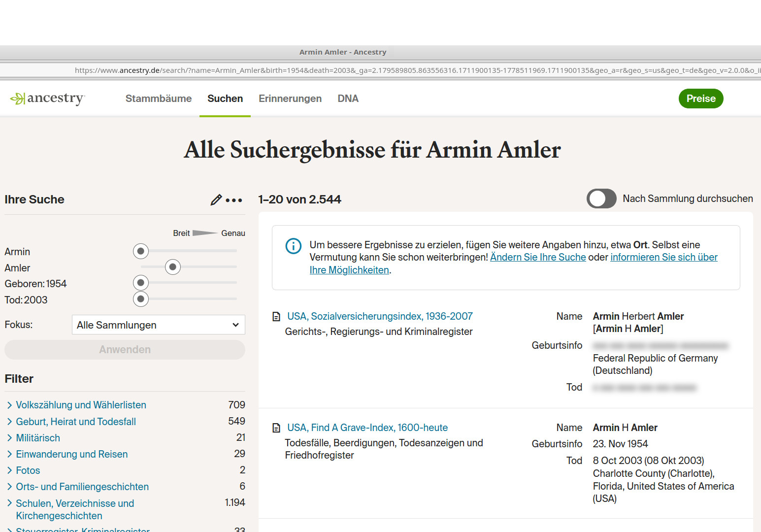
Task: Open the Fokus Alle Sammlungen dropdown
Action: coord(159,325)
